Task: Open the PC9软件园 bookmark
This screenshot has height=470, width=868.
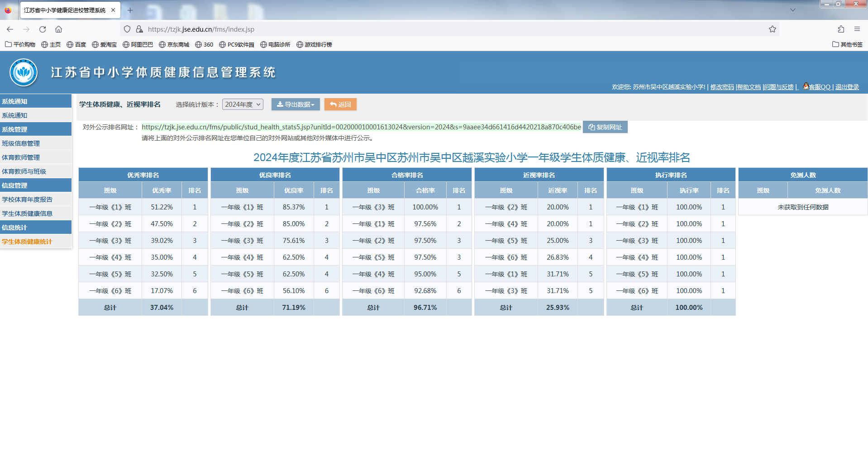Action: coord(236,44)
